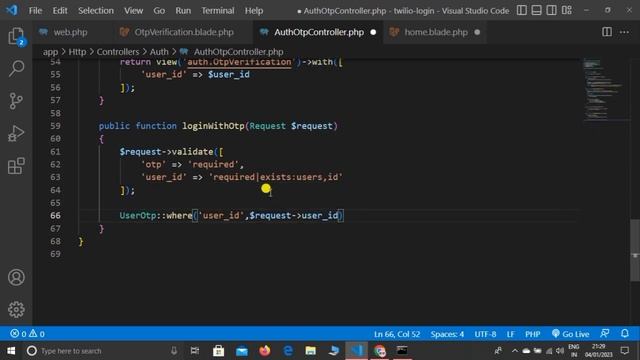
Task: Select language mode 'PHP'
Action: tap(533, 334)
